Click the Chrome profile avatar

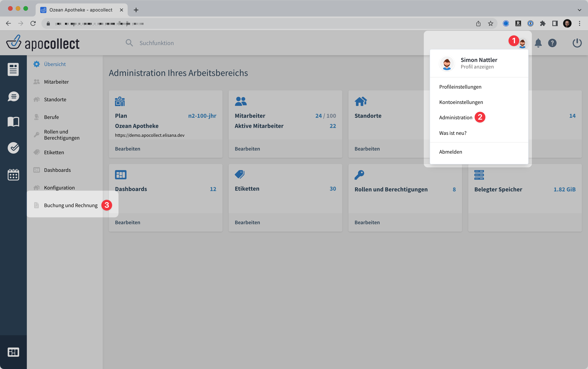tap(567, 23)
